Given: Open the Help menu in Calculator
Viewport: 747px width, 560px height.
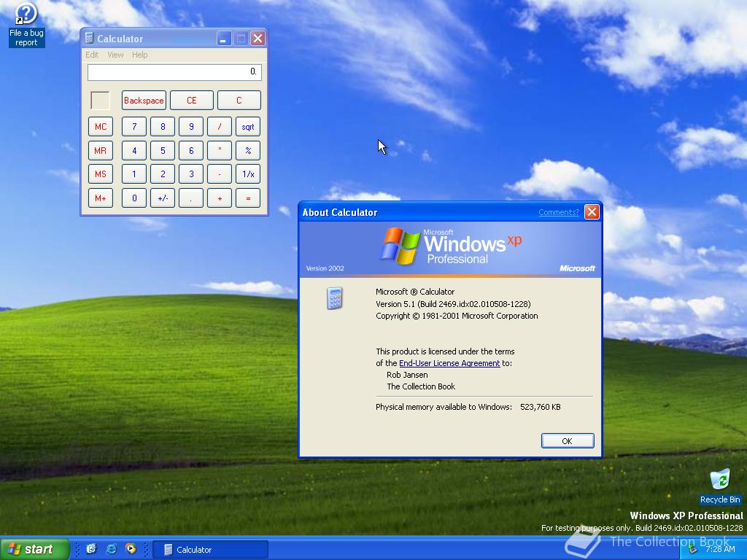Looking at the screenshot, I should coord(139,55).
